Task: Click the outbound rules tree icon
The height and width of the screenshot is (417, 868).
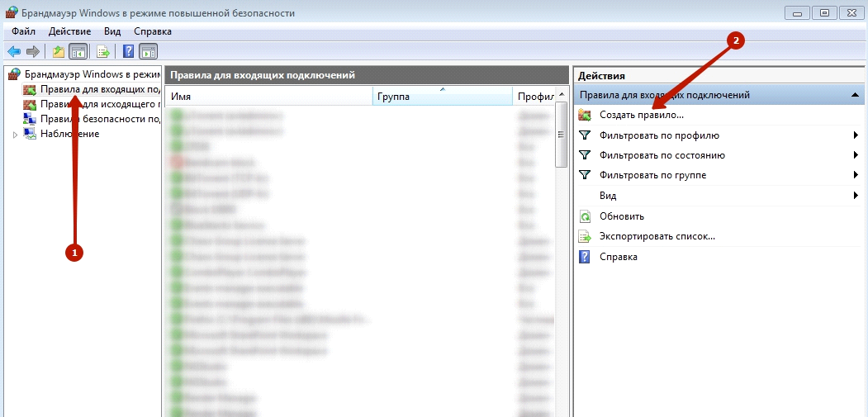Action: click(x=30, y=104)
